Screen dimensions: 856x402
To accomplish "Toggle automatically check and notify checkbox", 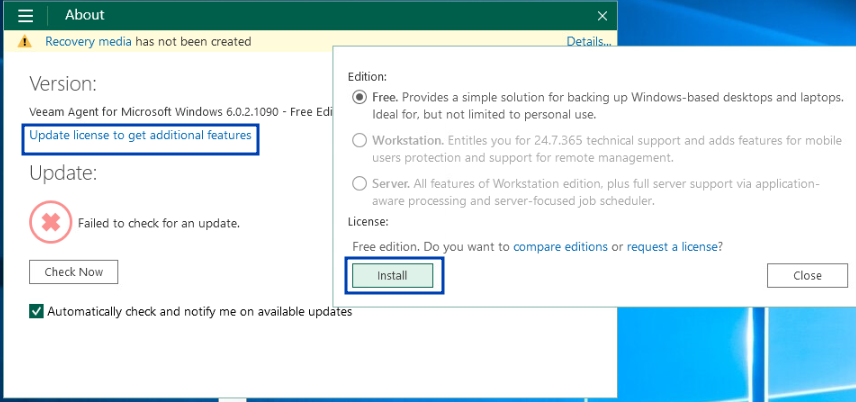I will tap(36, 311).
